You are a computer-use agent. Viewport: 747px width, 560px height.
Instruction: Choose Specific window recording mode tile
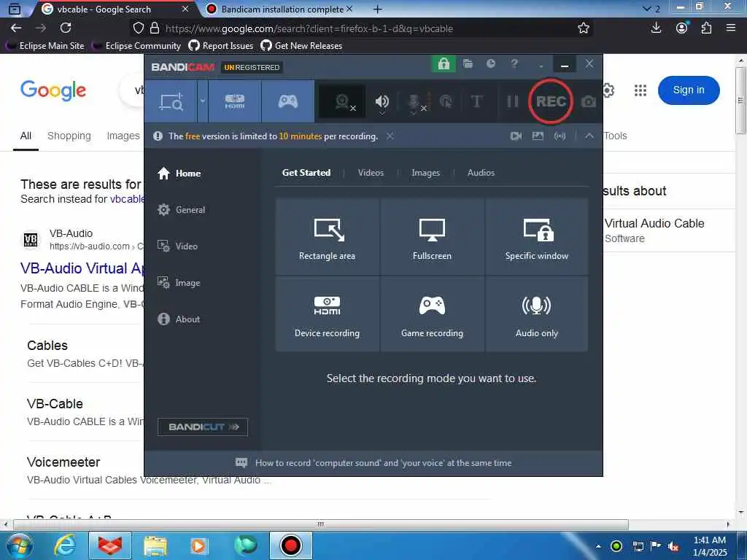536,237
